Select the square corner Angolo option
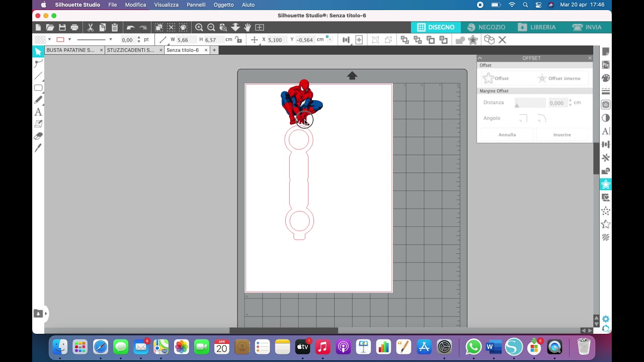 [x=523, y=119]
